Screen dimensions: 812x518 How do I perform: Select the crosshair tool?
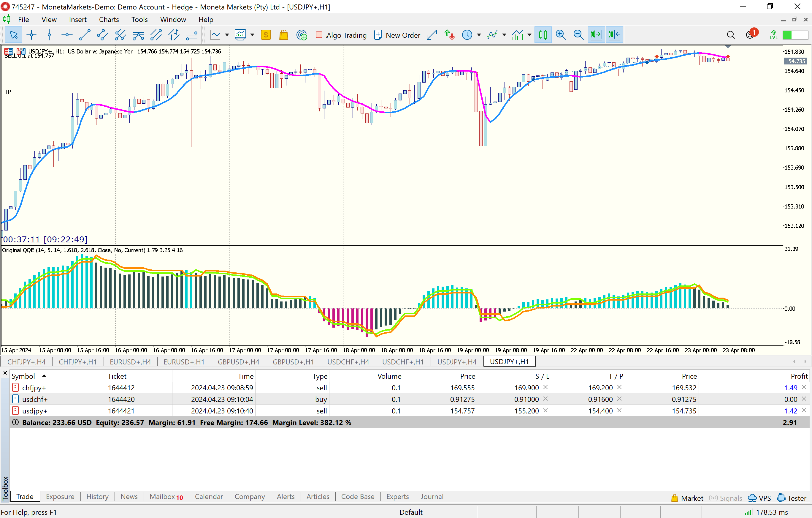coord(31,35)
